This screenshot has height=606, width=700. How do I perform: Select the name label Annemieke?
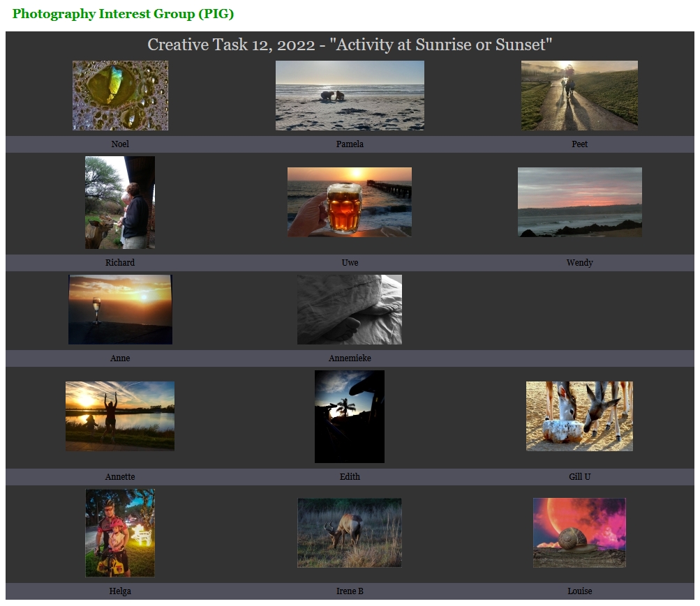coord(350,358)
